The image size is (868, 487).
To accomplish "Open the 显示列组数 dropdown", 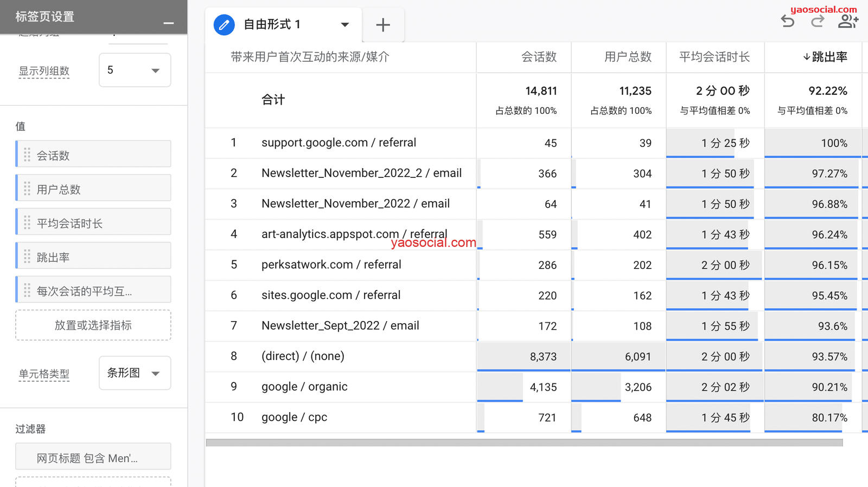I will (x=135, y=70).
